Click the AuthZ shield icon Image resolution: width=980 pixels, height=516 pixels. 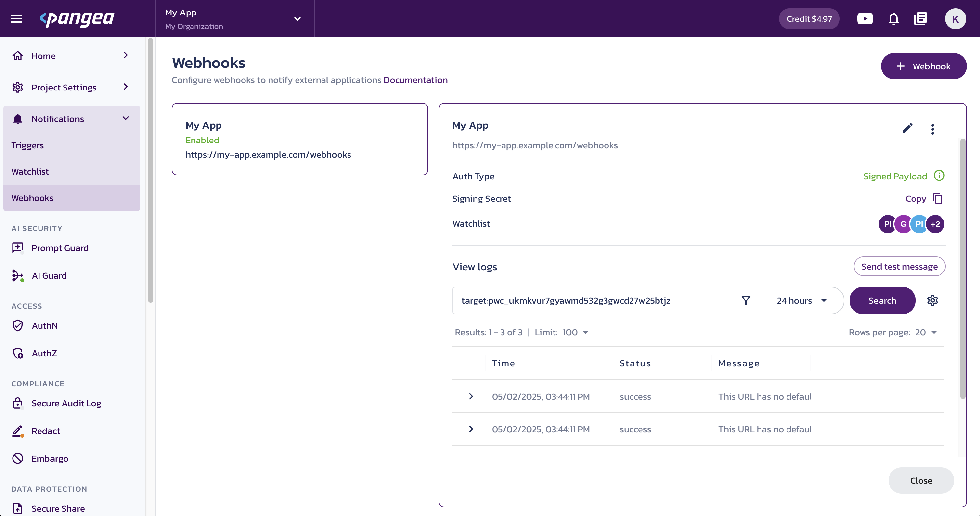tap(18, 353)
